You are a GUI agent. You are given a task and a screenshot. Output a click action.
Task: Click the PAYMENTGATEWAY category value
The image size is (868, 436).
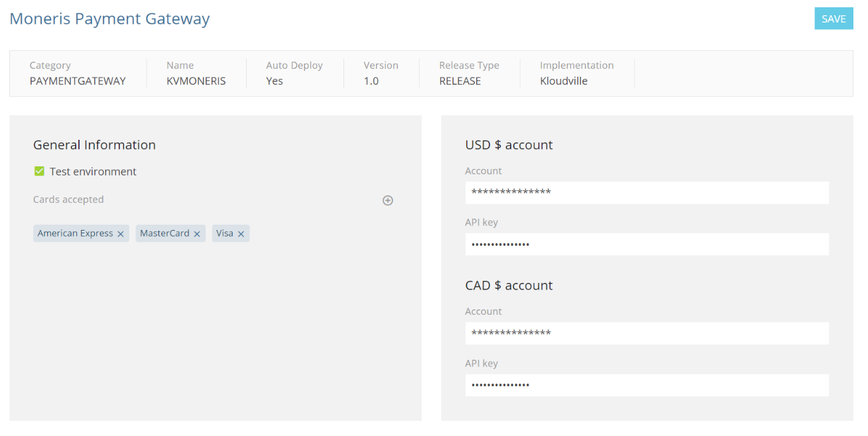[x=78, y=81]
